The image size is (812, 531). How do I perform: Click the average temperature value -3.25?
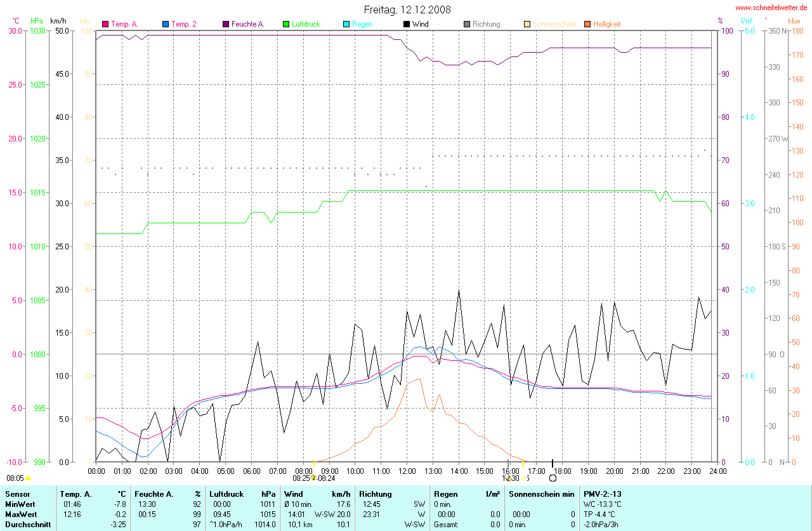[x=117, y=525]
